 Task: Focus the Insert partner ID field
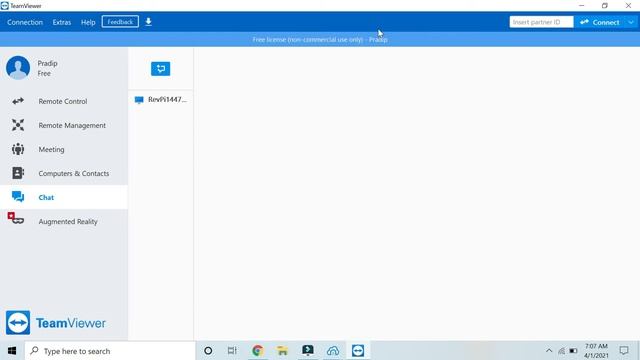click(541, 22)
